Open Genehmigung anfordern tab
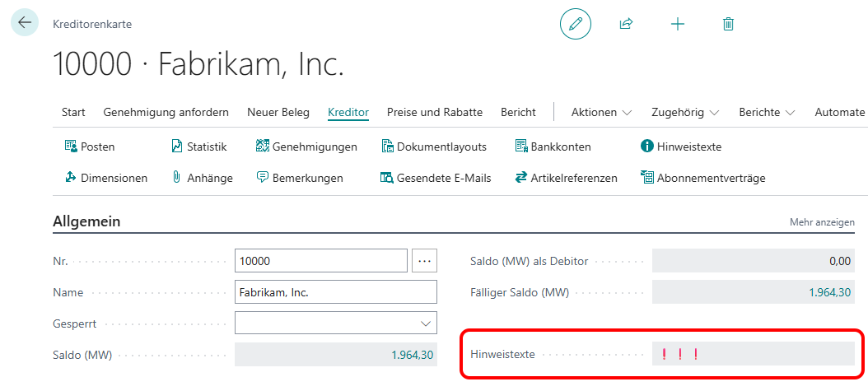 pyautogui.click(x=166, y=112)
